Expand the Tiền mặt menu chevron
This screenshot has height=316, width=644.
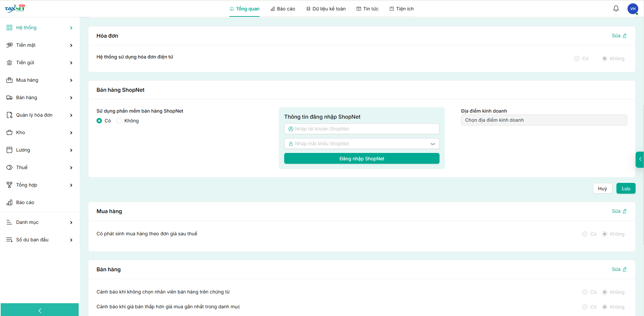pyautogui.click(x=71, y=45)
